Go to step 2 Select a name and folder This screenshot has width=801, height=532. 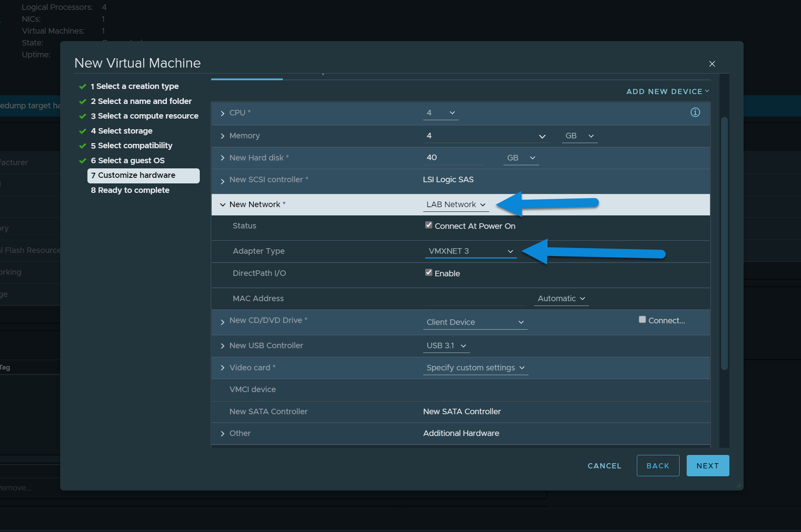click(x=141, y=101)
